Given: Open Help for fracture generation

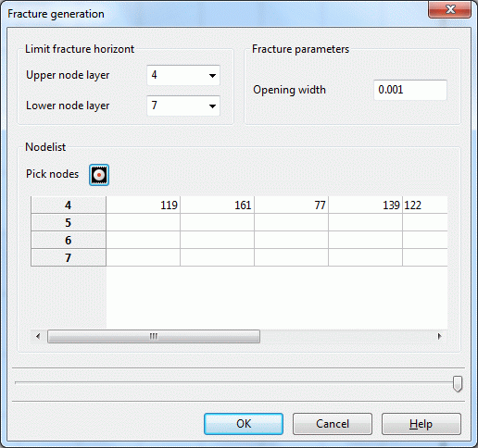Looking at the screenshot, I should tap(421, 424).
